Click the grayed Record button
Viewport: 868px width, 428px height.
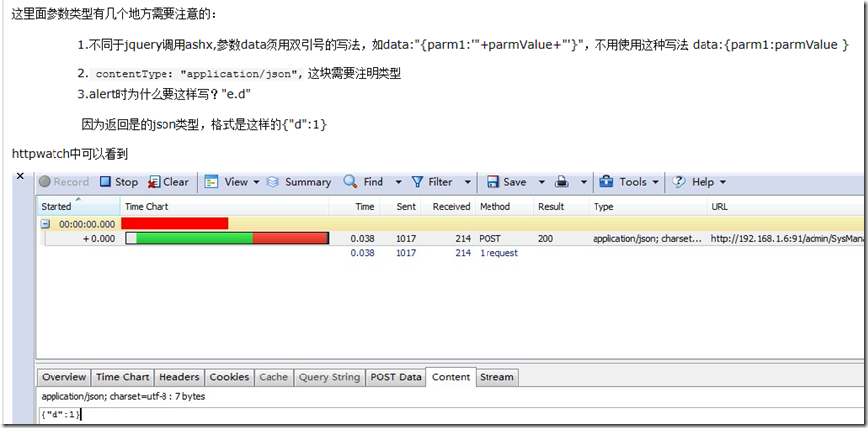point(64,182)
